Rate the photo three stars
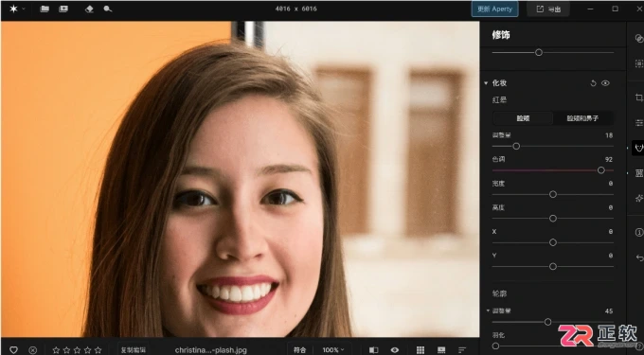This screenshot has height=355, width=644. (x=78, y=350)
